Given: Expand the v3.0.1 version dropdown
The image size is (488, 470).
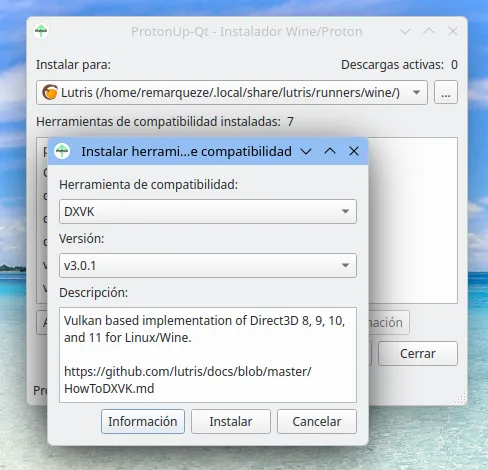Looking at the screenshot, I should [x=208, y=266].
